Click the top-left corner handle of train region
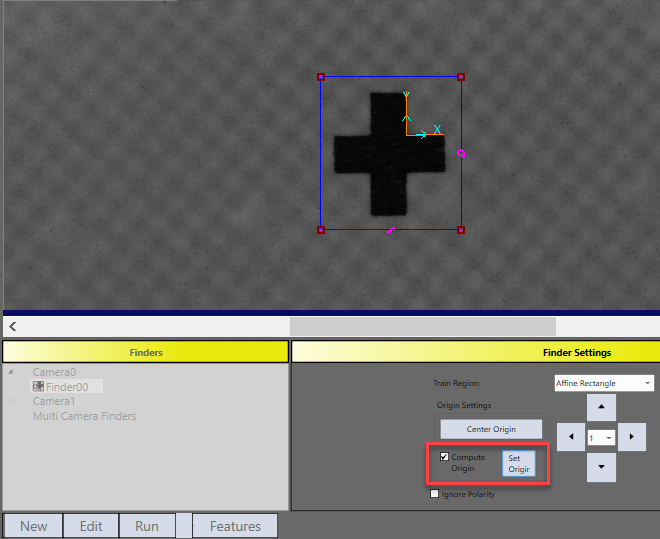Viewport: 660px width, 539px height. point(321,77)
